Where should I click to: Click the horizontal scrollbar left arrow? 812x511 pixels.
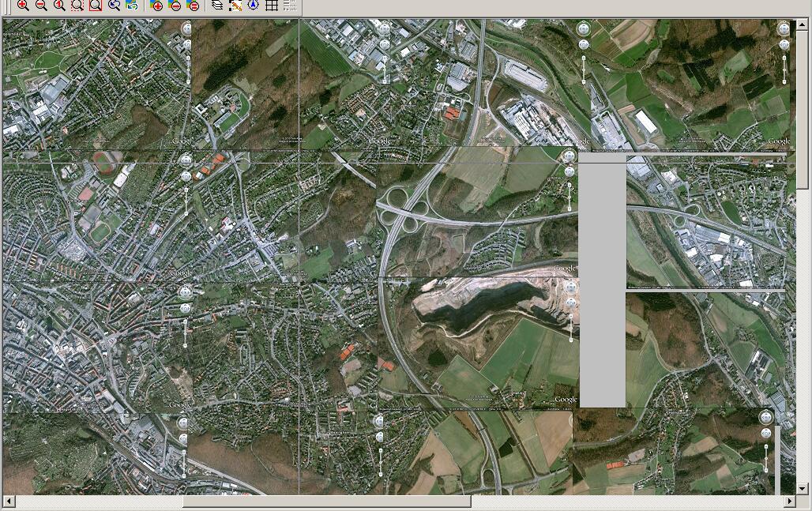pyautogui.click(x=9, y=502)
